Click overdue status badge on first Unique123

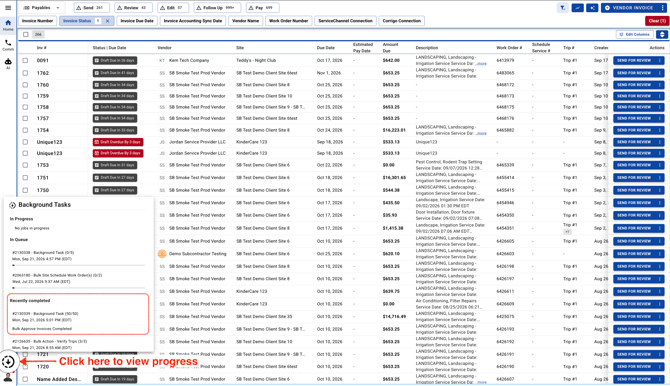pyautogui.click(x=118, y=142)
